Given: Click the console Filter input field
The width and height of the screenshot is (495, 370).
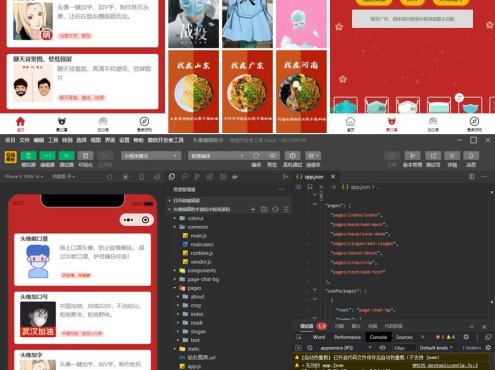Looking at the screenshot, I should point(404,348).
